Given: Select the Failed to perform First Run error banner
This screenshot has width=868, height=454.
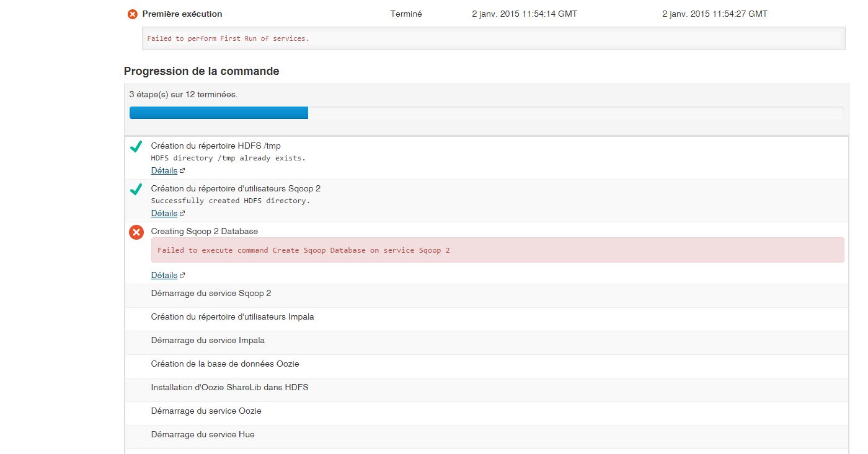Looking at the screenshot, I should [x=229, y=38].
